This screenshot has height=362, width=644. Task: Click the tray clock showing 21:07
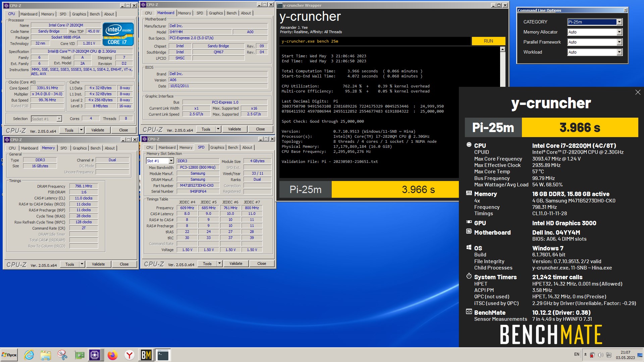625,355
